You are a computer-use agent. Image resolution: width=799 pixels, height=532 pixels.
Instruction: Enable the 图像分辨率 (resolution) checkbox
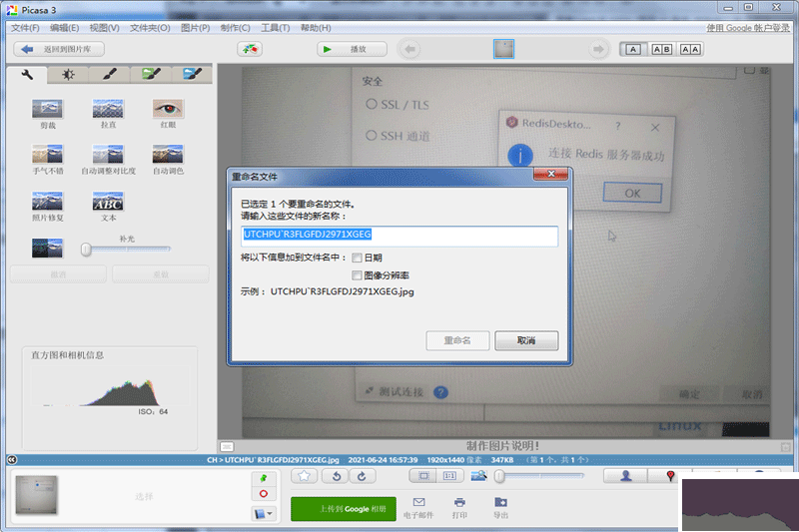(357, 275)
